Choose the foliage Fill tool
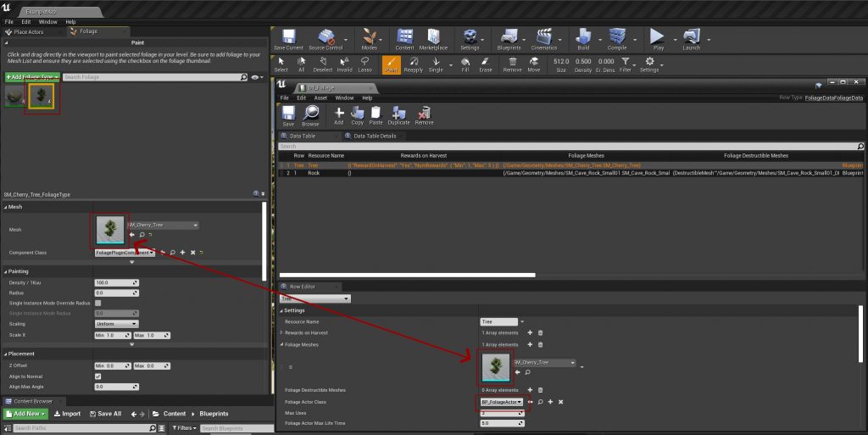The image size is (868, 435). [x=465, y=64]
